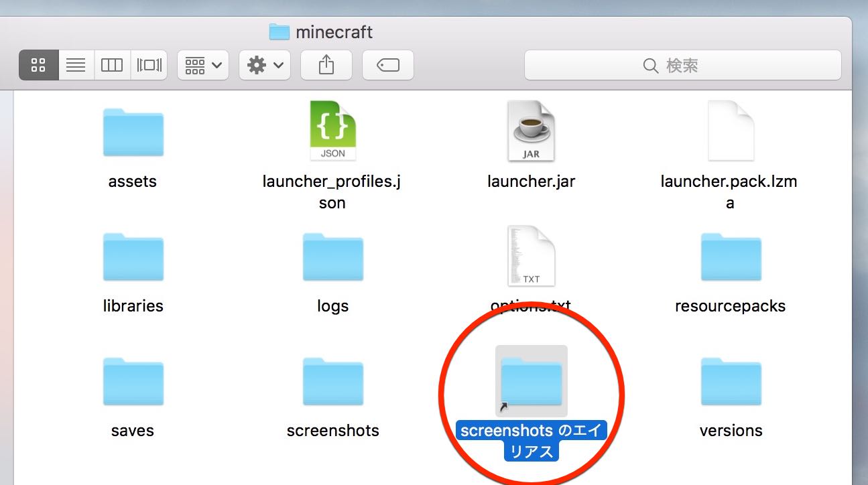The height and width of the screenshot is (485, 868).
Task: Select the saves folder
Action: [133, 383]
